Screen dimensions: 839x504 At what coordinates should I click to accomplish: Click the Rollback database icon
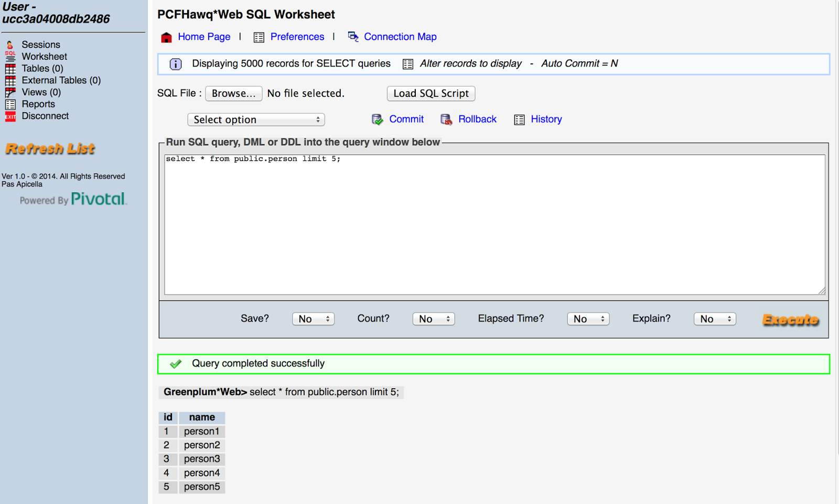[446, 119]
